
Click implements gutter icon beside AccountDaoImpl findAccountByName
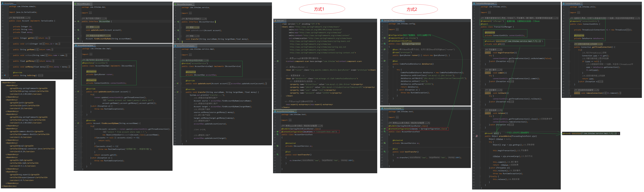pyautogui.click(x=78, y=123)
